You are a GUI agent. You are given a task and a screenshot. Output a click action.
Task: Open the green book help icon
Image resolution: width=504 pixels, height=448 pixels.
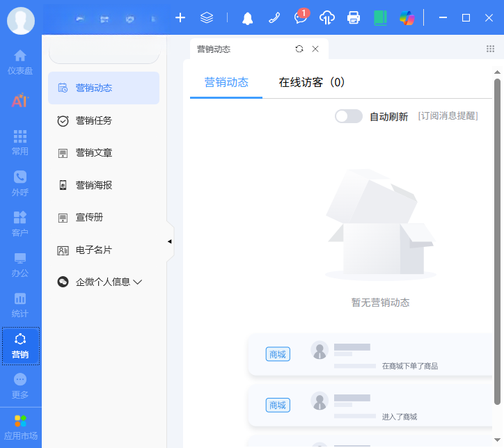(x=380, y=17)
